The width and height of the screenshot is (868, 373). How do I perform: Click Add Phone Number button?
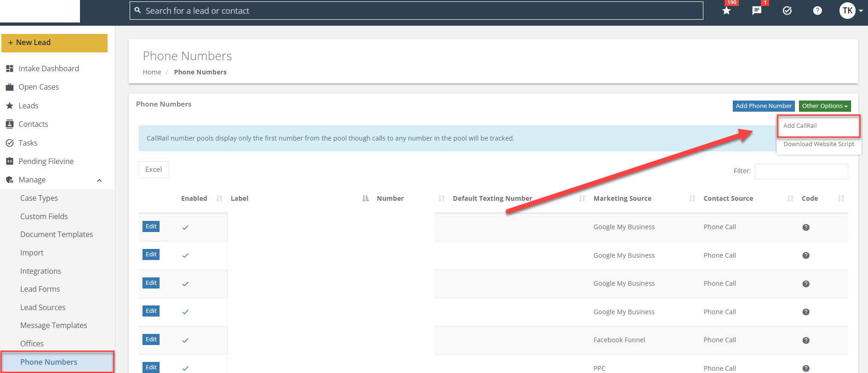pyautogui.click(x=764, y=106)
